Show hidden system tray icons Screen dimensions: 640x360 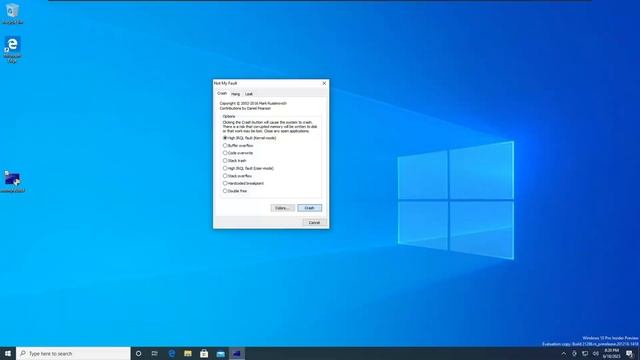coord(564,353)
